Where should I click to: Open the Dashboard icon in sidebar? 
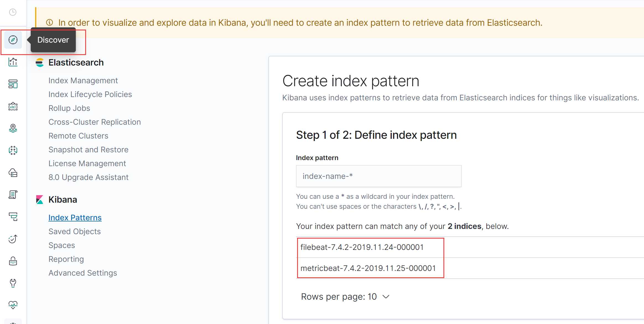click(x=13, y=84)
